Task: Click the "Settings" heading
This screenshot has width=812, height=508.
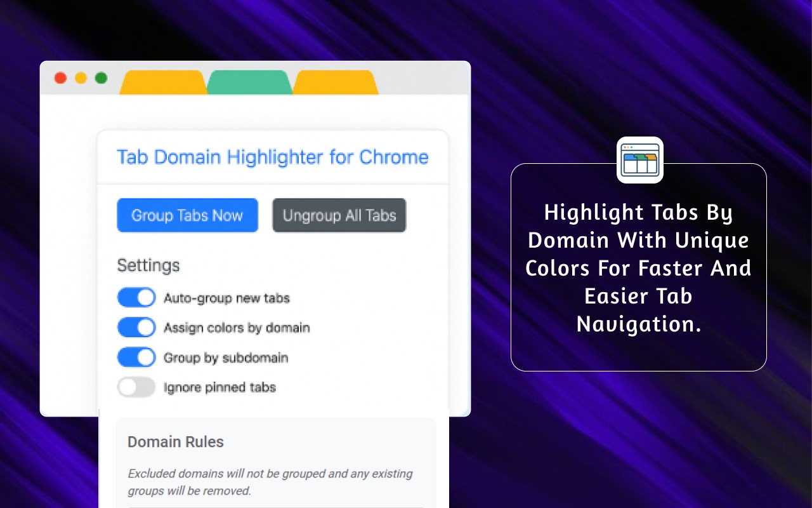Action: tap(148, 265)
